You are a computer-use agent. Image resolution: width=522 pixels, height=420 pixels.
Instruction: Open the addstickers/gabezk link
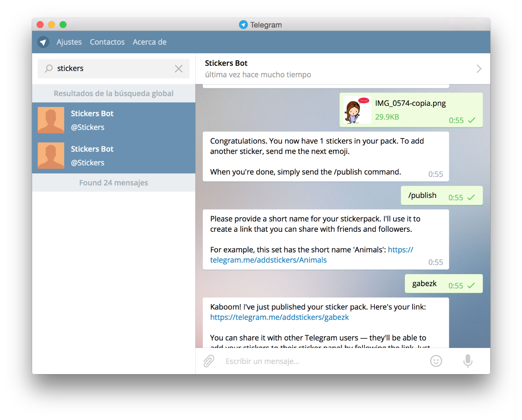[x=279, y=317]
